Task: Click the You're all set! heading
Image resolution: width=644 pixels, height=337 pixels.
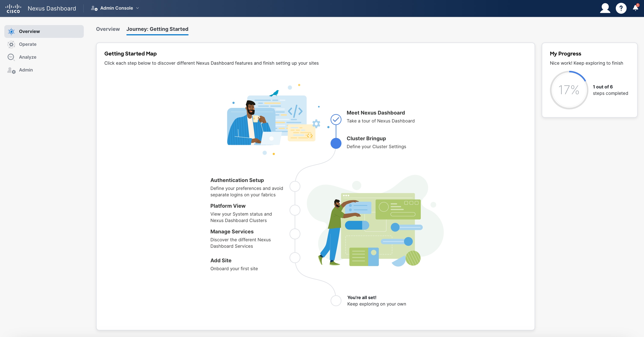Action: (x=362, y=297)
